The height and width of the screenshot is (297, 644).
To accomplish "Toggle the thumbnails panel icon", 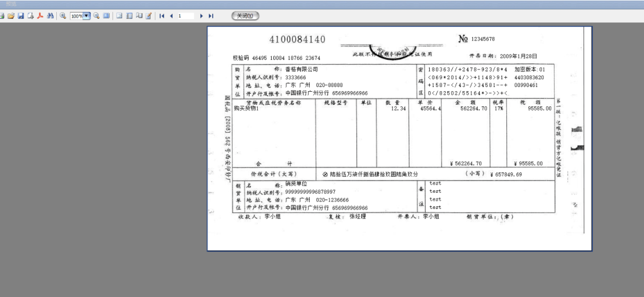I will 129,16.
